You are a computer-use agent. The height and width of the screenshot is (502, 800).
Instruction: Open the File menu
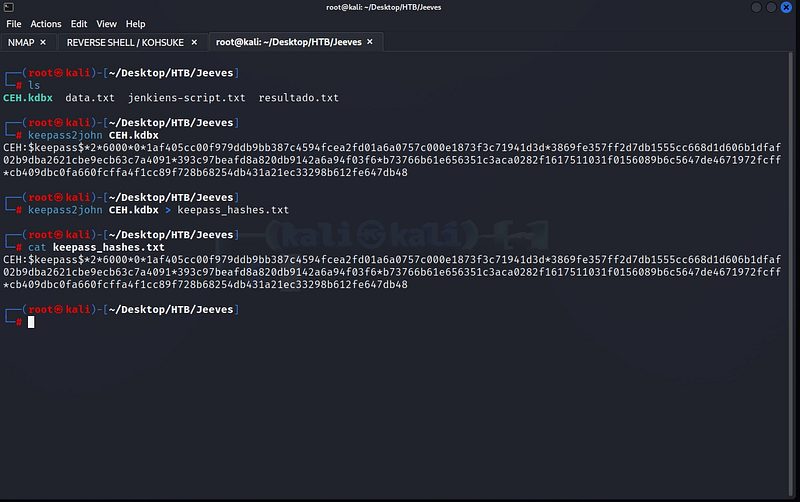(14, 24)
